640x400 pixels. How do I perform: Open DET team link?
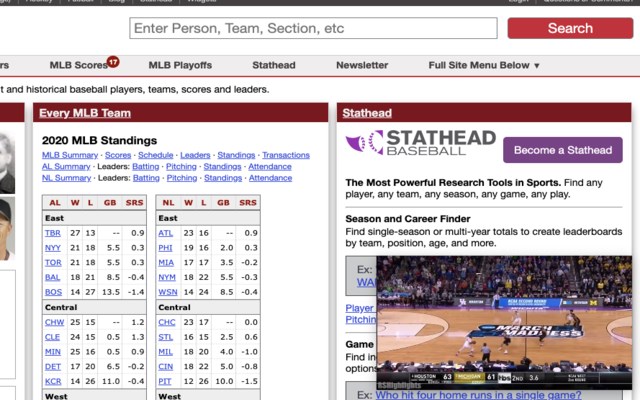tap(53, 367)
